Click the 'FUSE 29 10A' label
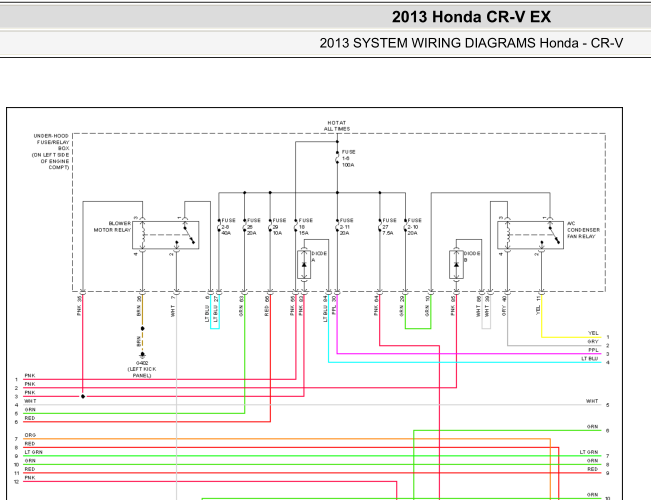 (279, 227)
